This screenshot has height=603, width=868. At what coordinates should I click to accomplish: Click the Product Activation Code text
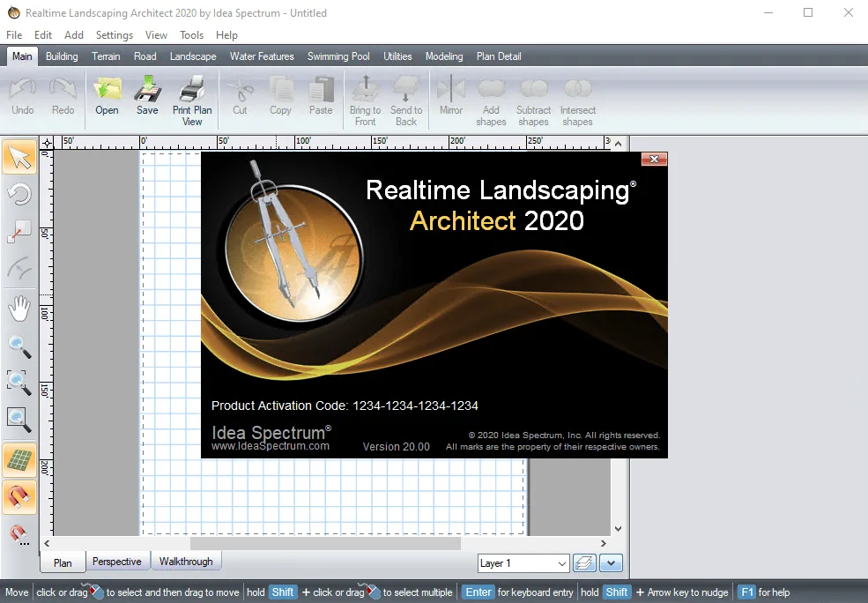(345, 406)
